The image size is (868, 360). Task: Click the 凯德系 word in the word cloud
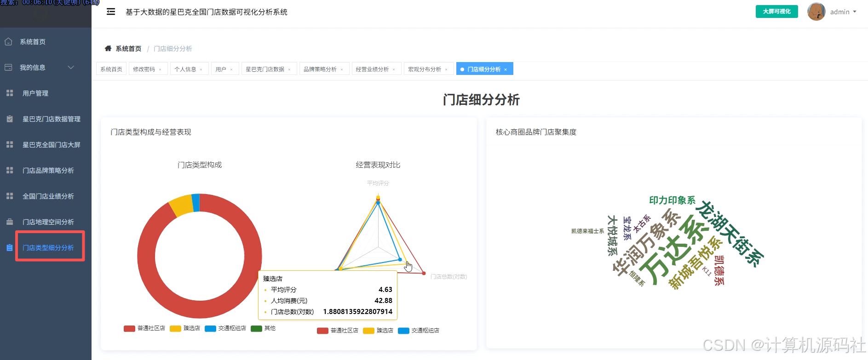pos(719,271)
